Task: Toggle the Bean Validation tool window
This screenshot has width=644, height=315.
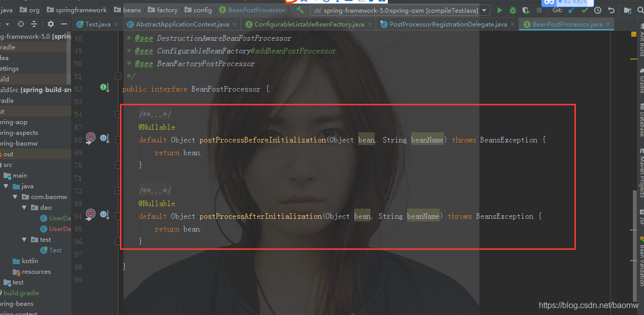Action: (640, 262)
